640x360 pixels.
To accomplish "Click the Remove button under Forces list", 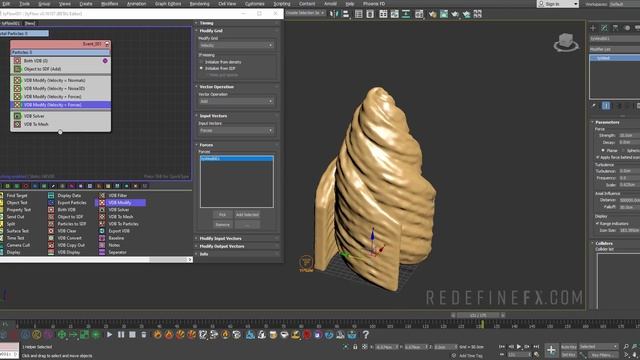I will [222, 225].
